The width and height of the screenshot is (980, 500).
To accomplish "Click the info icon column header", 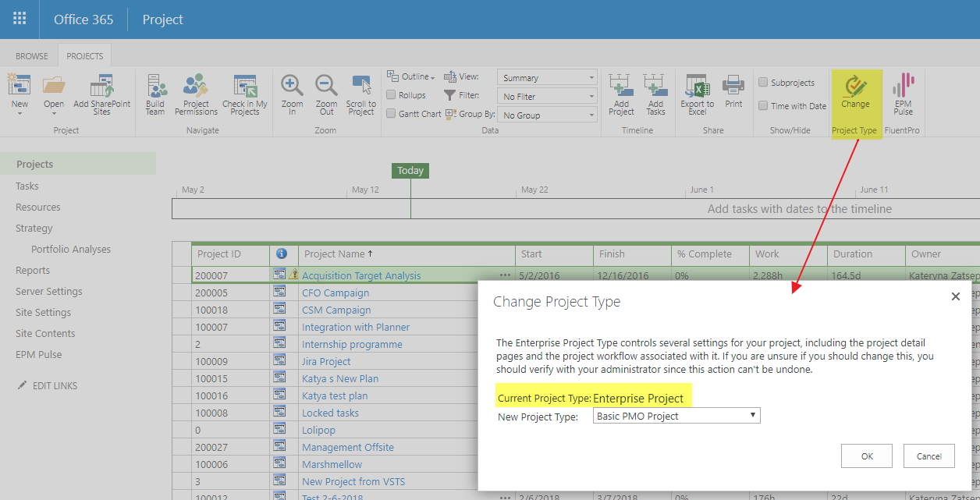I will (282, 254).
